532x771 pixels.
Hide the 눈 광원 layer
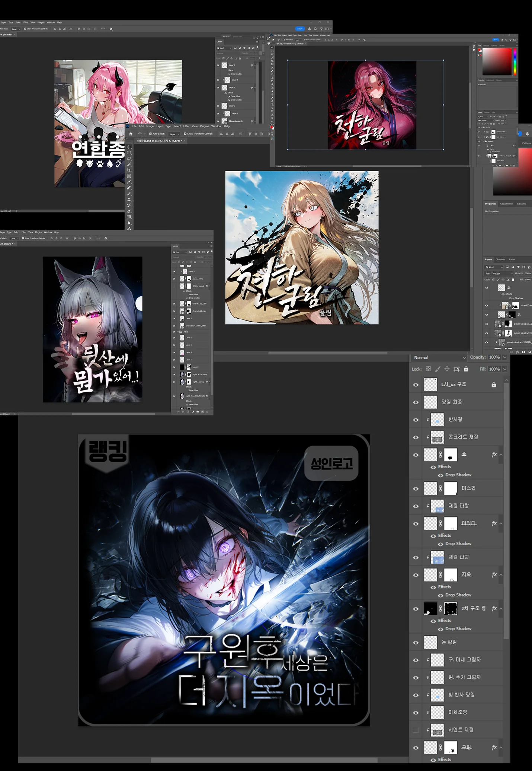pyautogui.click(x=416, y=643)
